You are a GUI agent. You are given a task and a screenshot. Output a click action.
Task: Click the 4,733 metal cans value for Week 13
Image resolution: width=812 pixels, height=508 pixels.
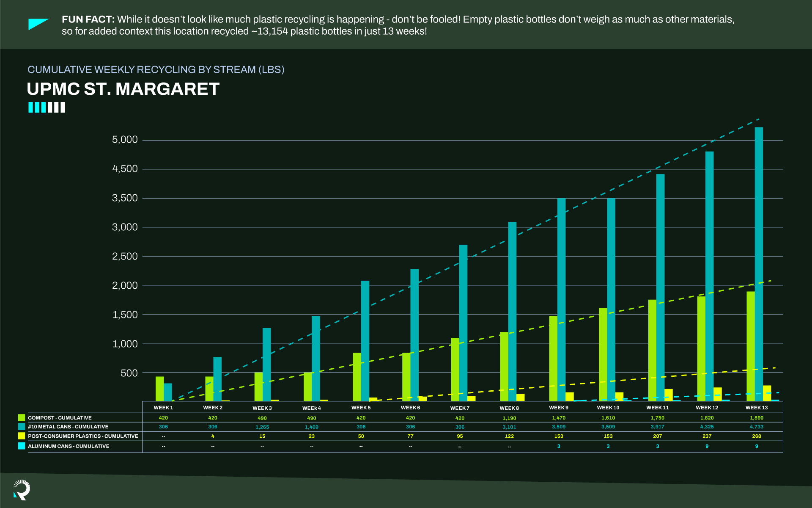pos(757,427)
